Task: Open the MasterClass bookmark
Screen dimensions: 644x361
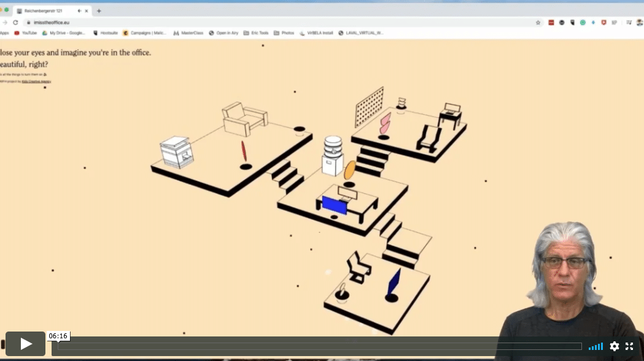Action: tap(188, 33)
